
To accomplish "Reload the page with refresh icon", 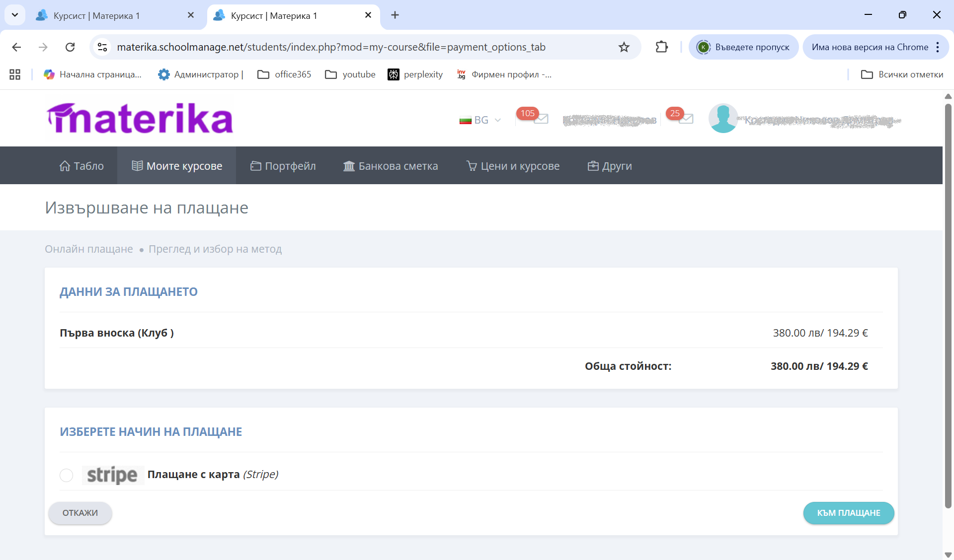I will point(70,47).
